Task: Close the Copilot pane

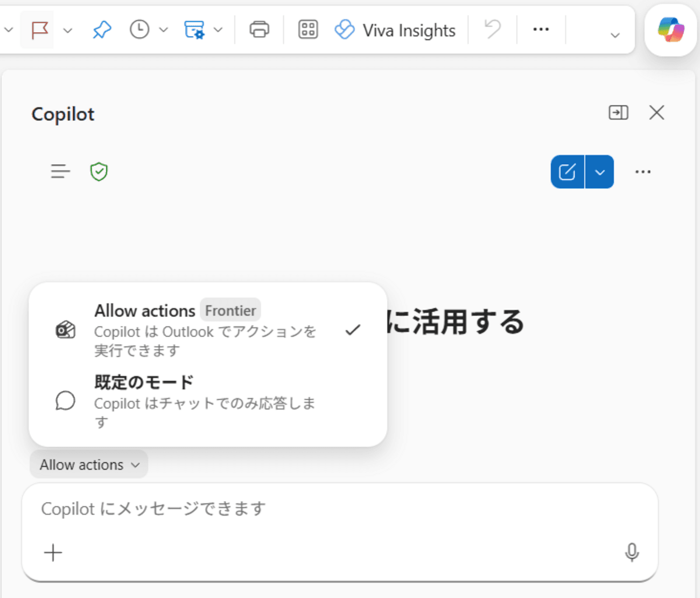Action: click(x=656, y=113)
